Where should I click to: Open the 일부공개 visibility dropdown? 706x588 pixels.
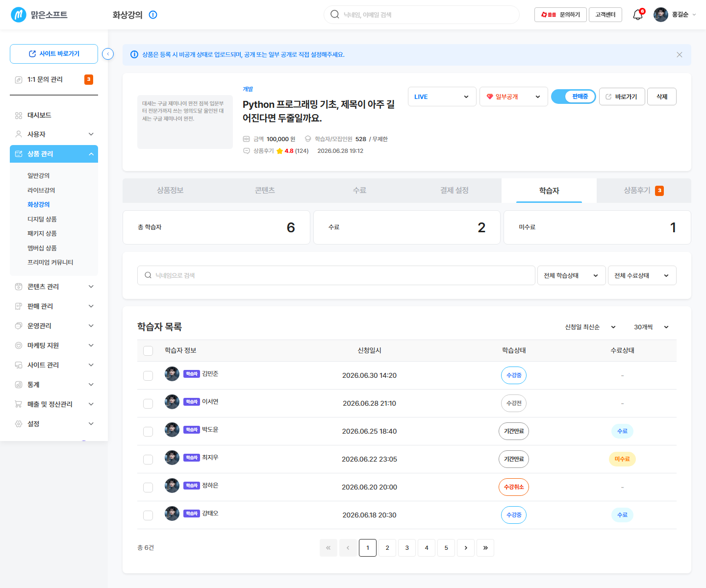pyautogui.click(x=514, y=97)
